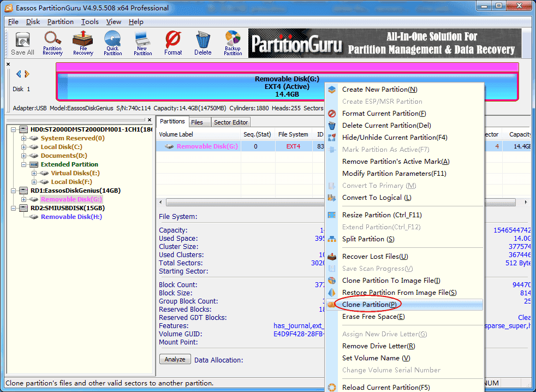Click the Hide/Unhide Current Partition icon
The height and width of the screenshot is (392, 536).
click(x=332, y=138)
